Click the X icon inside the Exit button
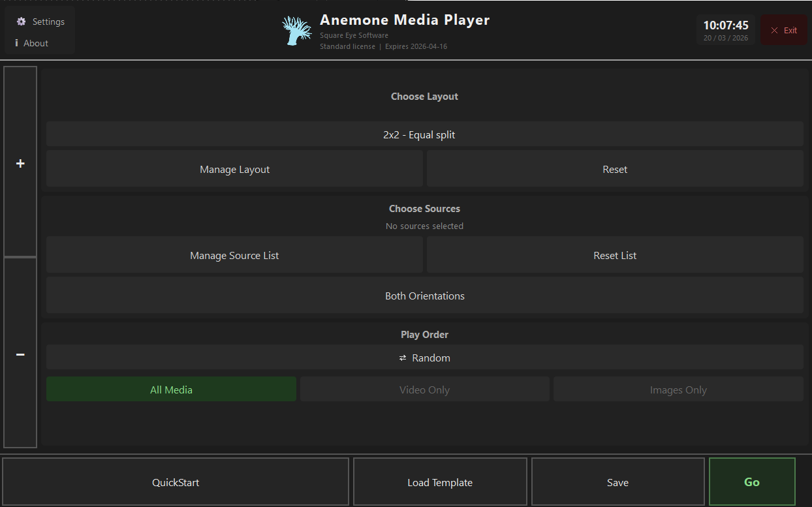812x507 pixels. point(775,29)
